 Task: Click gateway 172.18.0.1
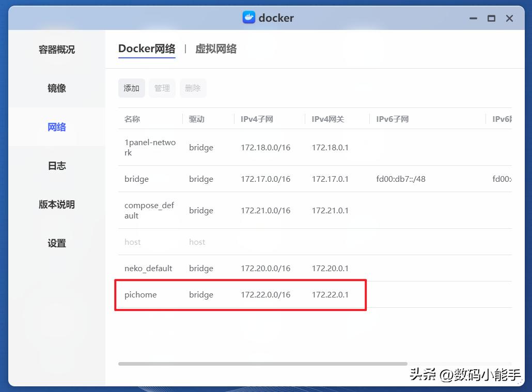pos(330,148)
